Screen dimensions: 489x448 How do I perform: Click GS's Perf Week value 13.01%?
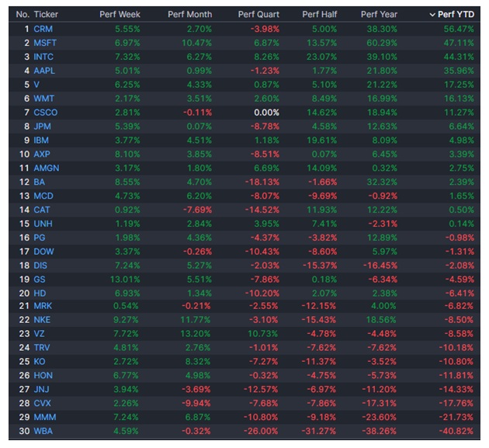click(125, 280)
